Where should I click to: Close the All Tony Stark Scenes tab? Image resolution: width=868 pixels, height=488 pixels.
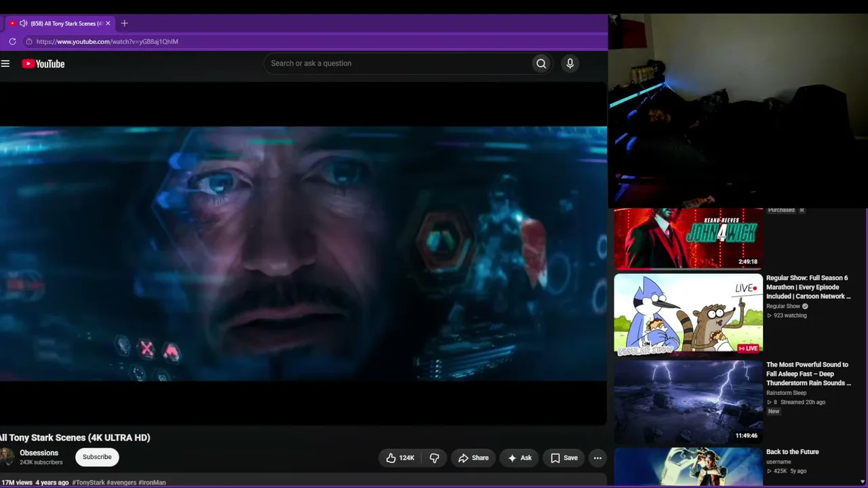click(108, 23)
